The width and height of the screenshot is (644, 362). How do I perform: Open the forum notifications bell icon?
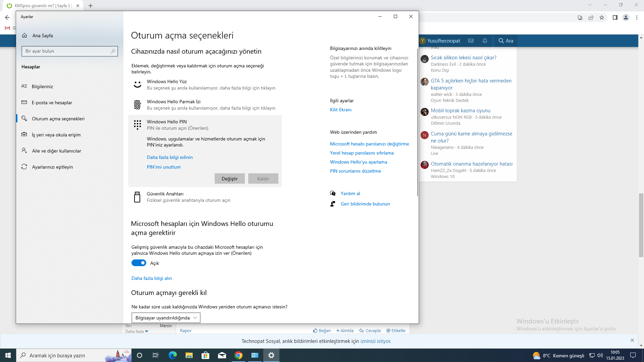pos(485,41)
